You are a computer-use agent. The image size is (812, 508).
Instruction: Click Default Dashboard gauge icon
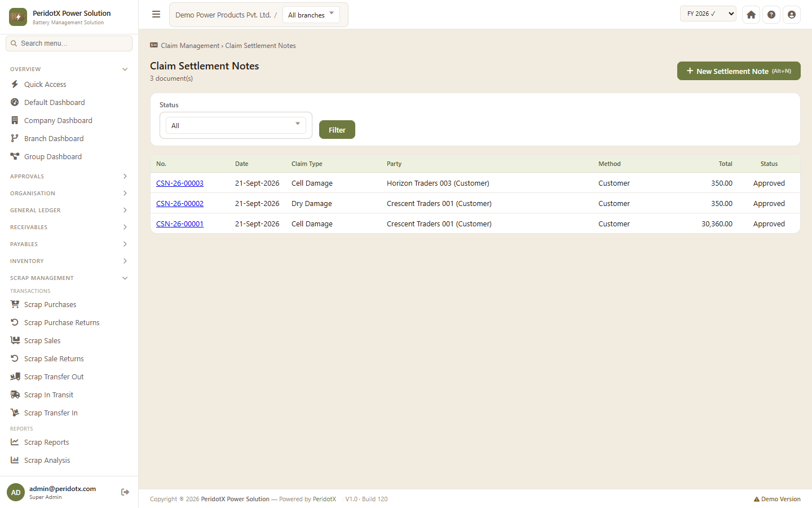point(15,102)
